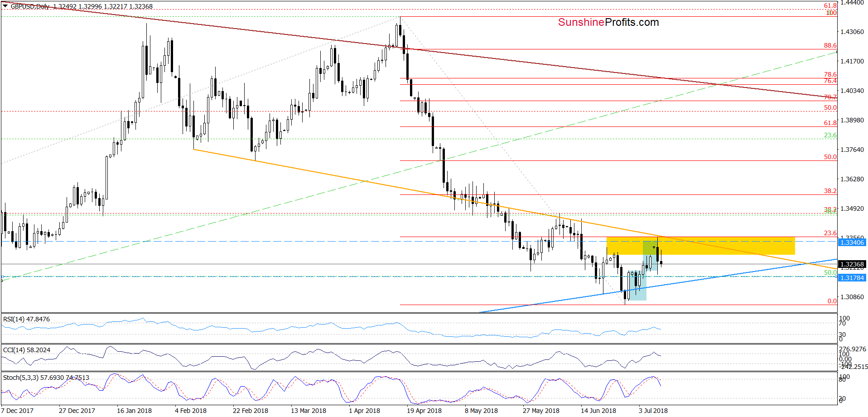Click the 16 Jan 2018 date label

click(x=134, y=411)
